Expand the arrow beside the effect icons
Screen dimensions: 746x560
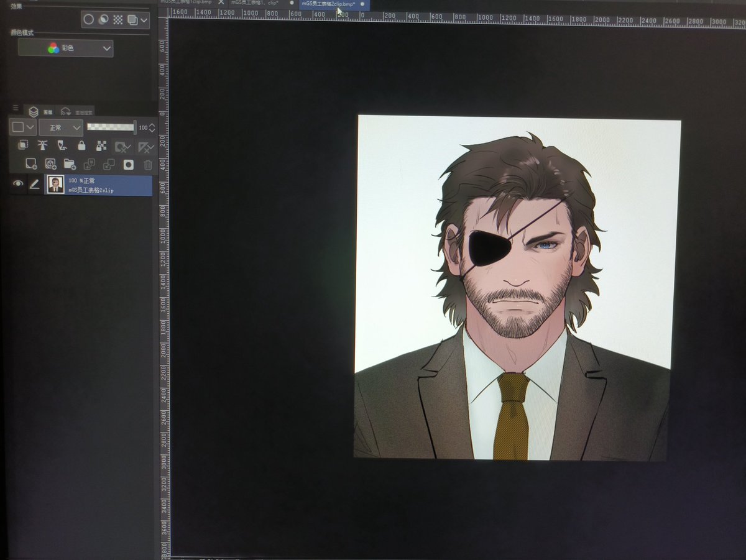pos(144,20)
